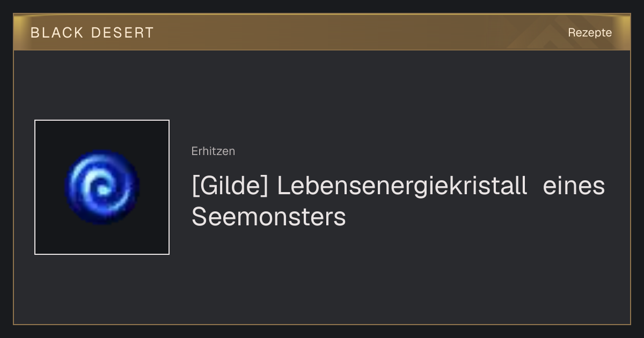
Task: Click the blue swirl crystal item icon
Action: point(102,187)
